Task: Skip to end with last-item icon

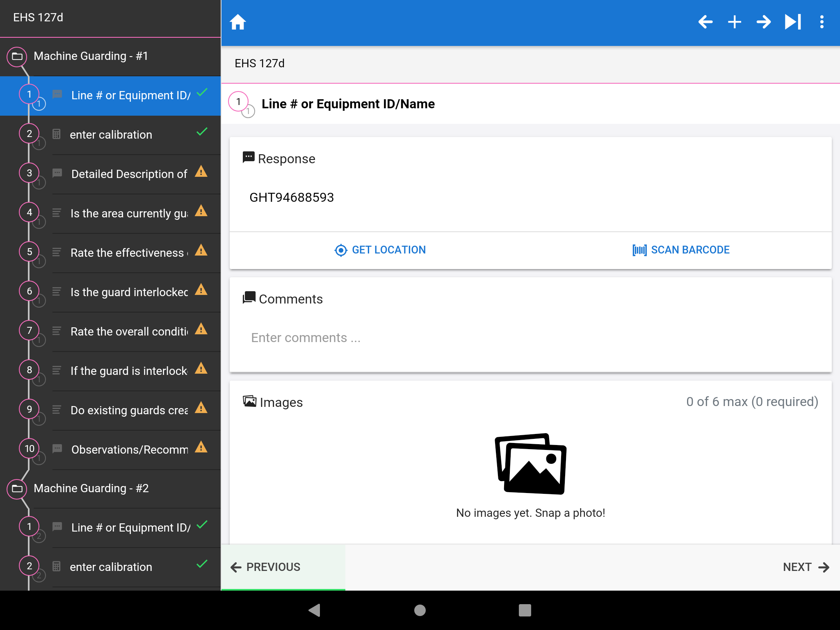Action: click(x=792, y=22)
